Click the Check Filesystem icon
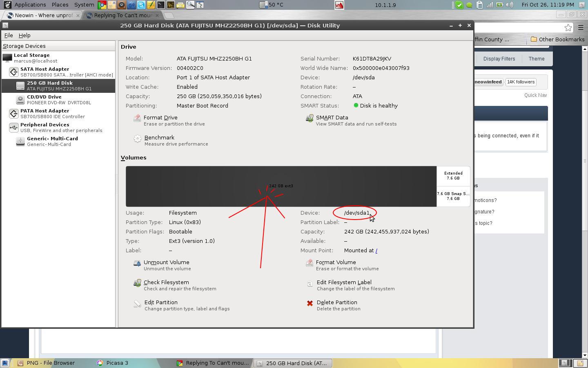 click(137, 283)
